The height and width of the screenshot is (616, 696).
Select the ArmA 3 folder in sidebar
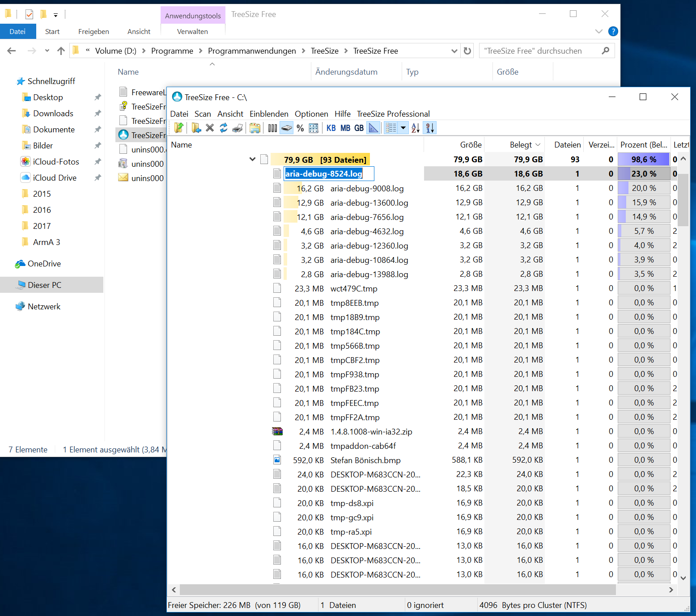[x=47, y=242]
